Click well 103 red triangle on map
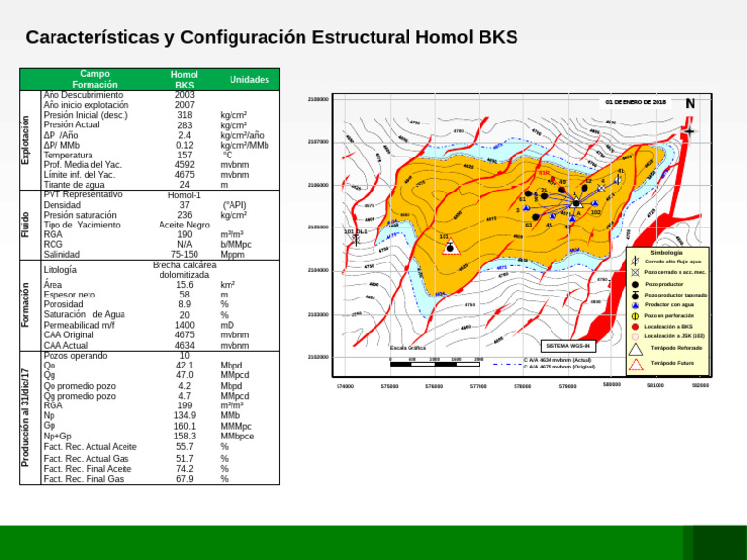 [x=450, y=247]
